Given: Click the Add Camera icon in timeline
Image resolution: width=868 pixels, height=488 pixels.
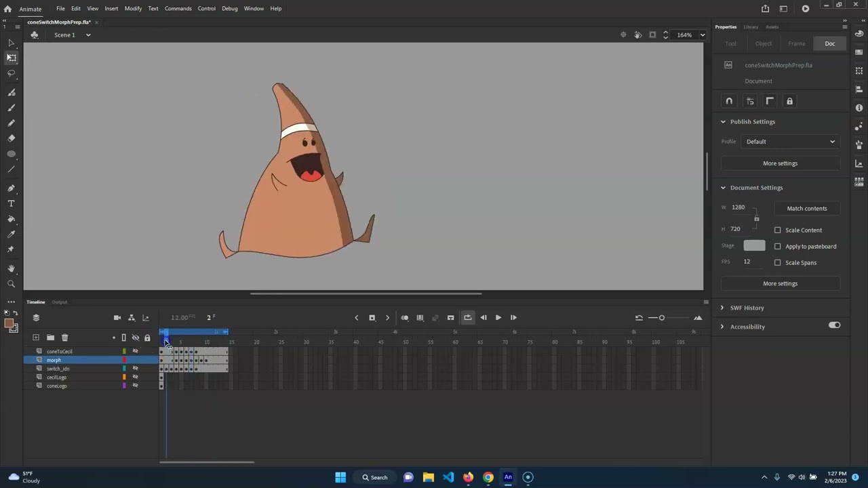Looking at the screenshot, I should point(117,317).
